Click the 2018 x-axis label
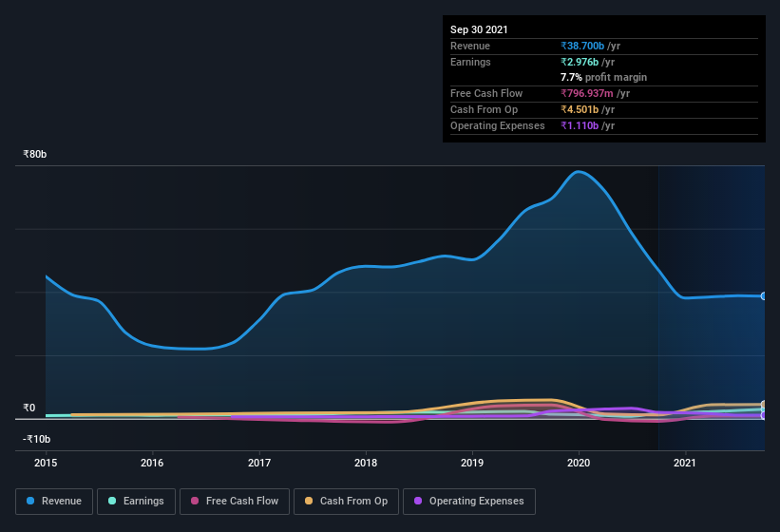Image resolution: width=780 pixels, height=532 pixels. point(366,463)
